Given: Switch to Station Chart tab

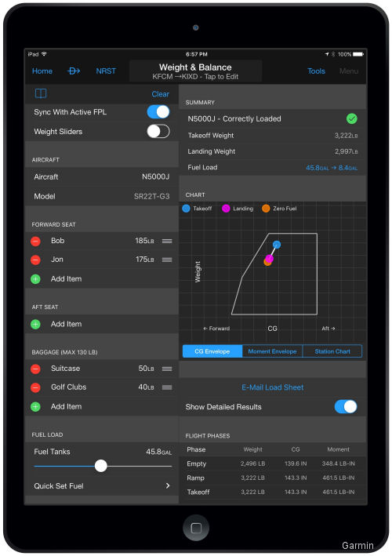Looking at the screenshot, I should 332,351.
